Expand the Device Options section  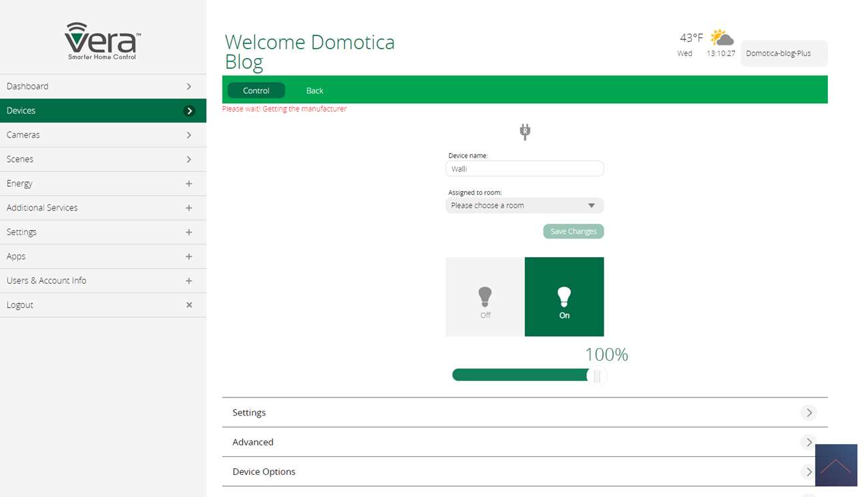tap(524, 472)
